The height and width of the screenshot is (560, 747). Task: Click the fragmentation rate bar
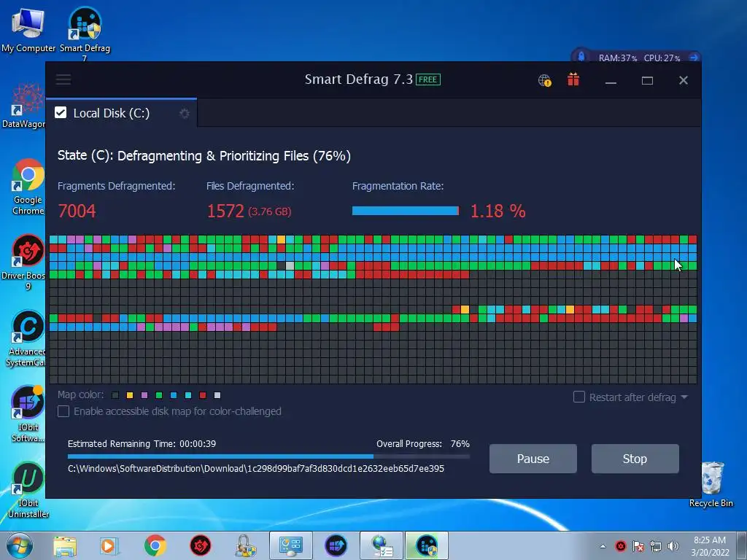(406, 211)
